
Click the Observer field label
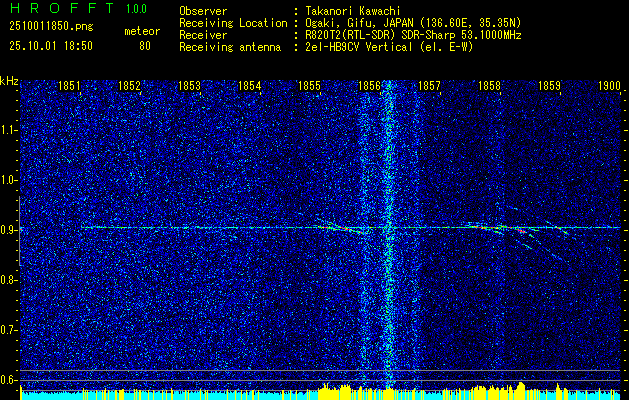pos(203,11)
